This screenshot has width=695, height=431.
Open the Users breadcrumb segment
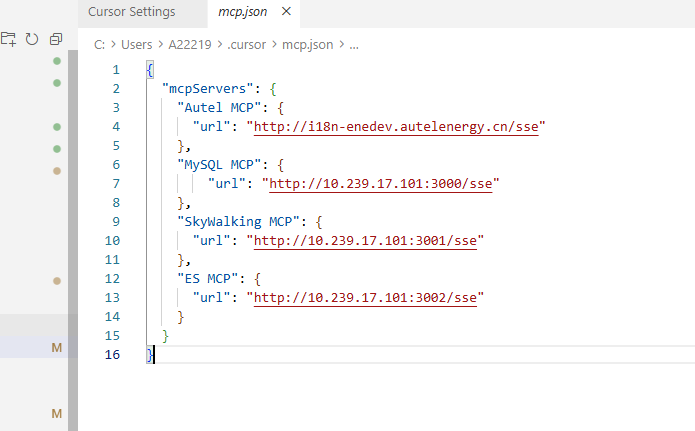pos(137,45)
